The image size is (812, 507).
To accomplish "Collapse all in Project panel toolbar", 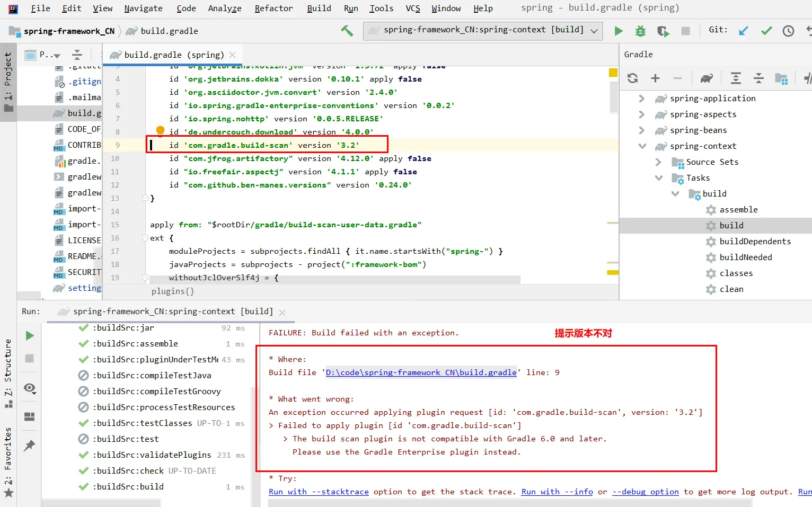I will [x=77, y=55].
